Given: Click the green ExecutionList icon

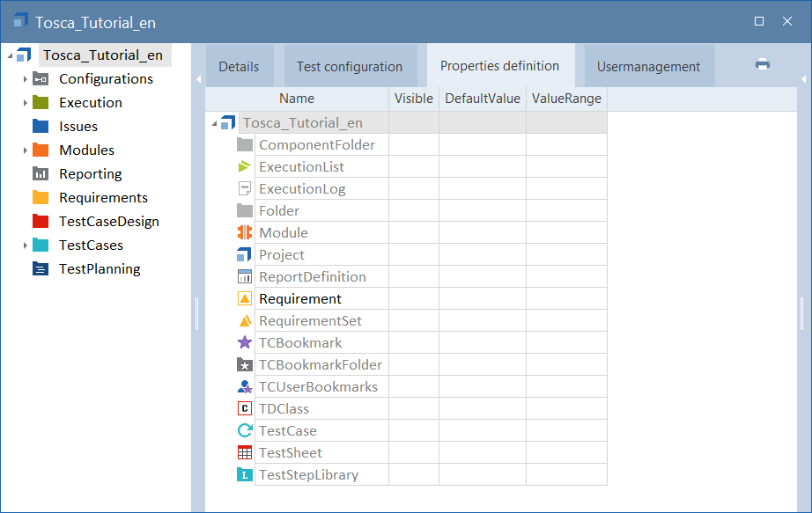Looking at the screenshot, I should 245,167.
